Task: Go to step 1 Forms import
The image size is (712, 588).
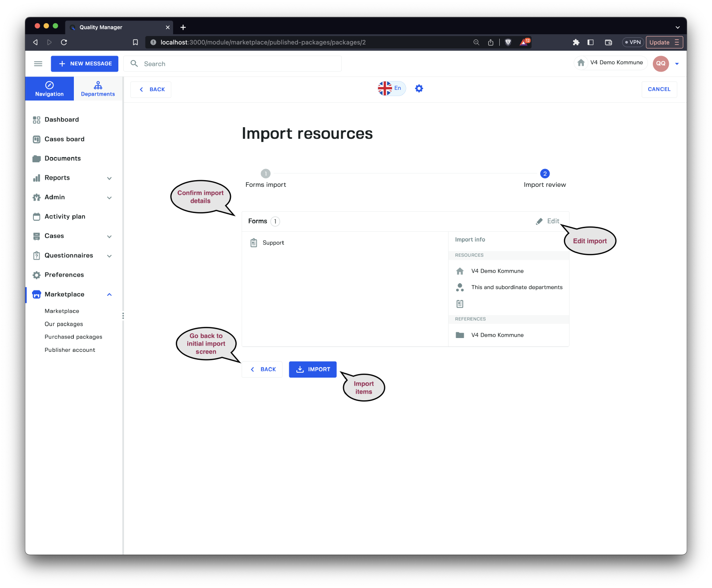Action: [x=266, y=174]
